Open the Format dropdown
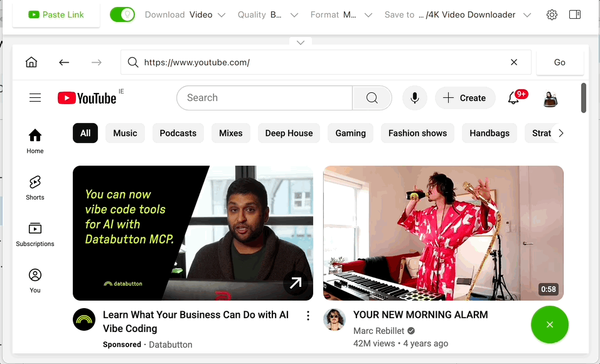600x364 pixels. pyautogui.click(x=341, y=15)
